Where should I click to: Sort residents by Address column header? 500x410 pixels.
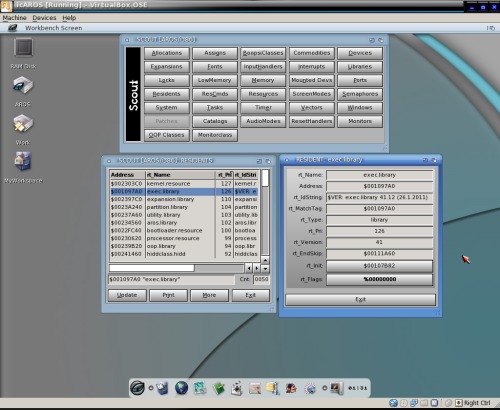[127, 175]
